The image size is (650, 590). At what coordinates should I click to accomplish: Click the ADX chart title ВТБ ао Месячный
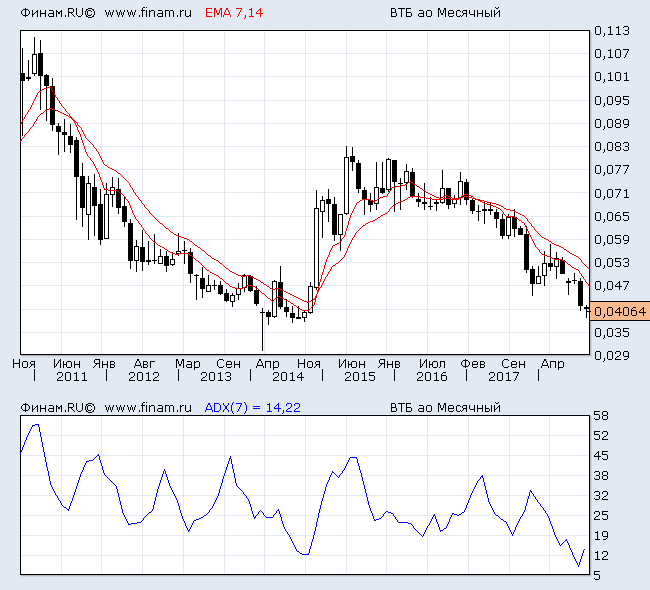pyautogui.click(x=445, y=408)
